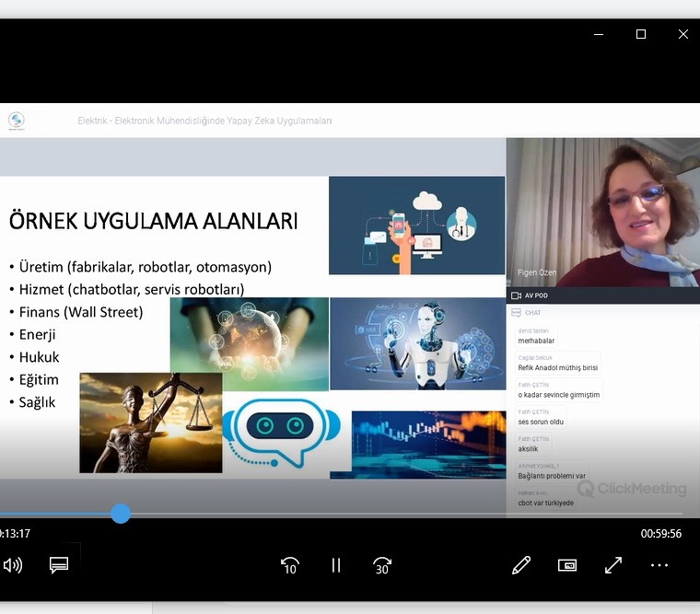Click the Üretim bullet line
Image resolution: width=700 pixels, height=614 pixels.
pyautogui.click(x=141, y=267)
